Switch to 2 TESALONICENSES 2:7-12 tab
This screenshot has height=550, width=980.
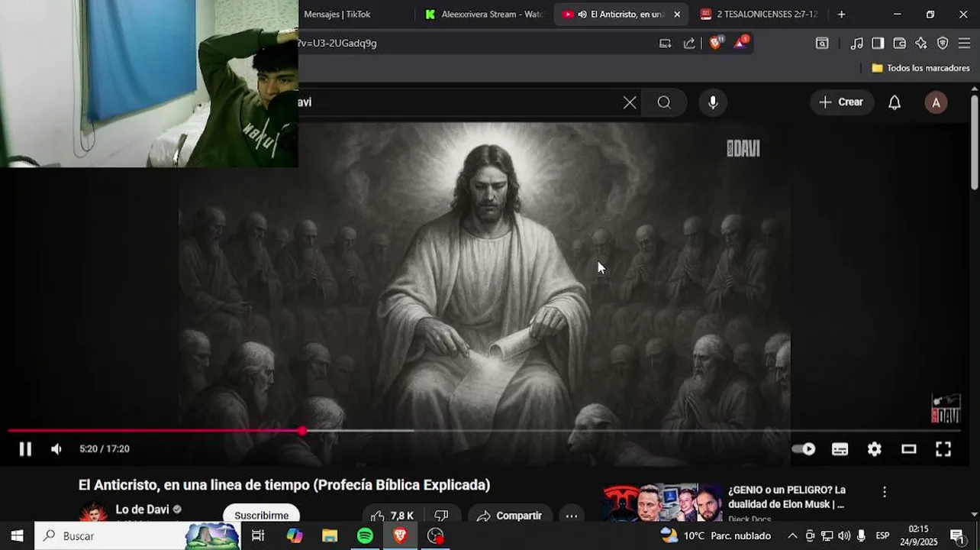coord(758,15)
